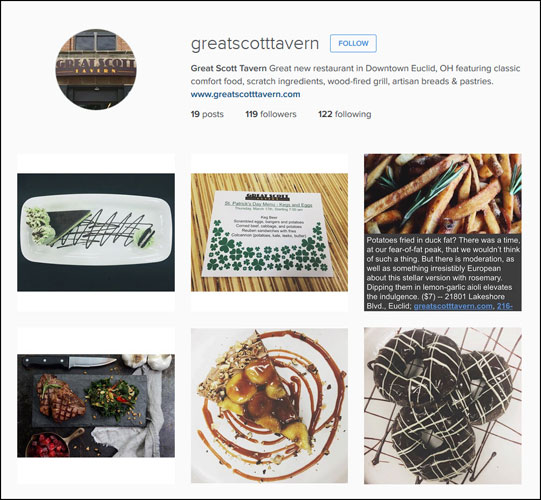Click the bold Great Scott Tavern name
541x500 pixels.
(x=229, y=68)
